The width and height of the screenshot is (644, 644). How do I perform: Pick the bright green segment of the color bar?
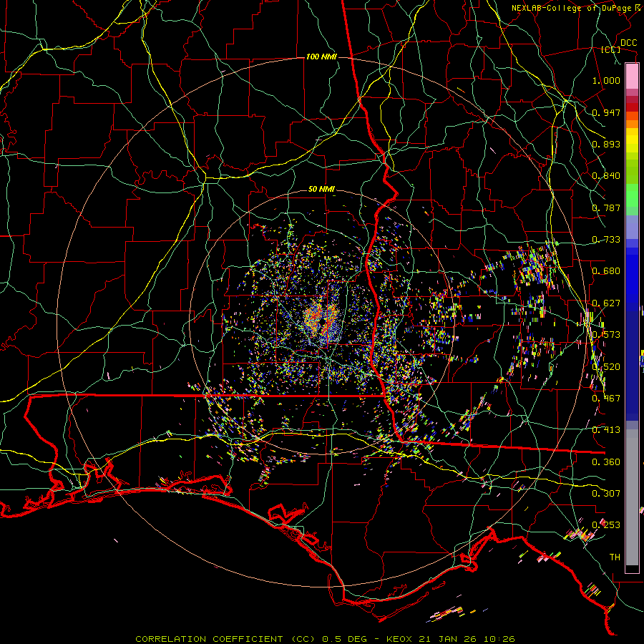632,195
